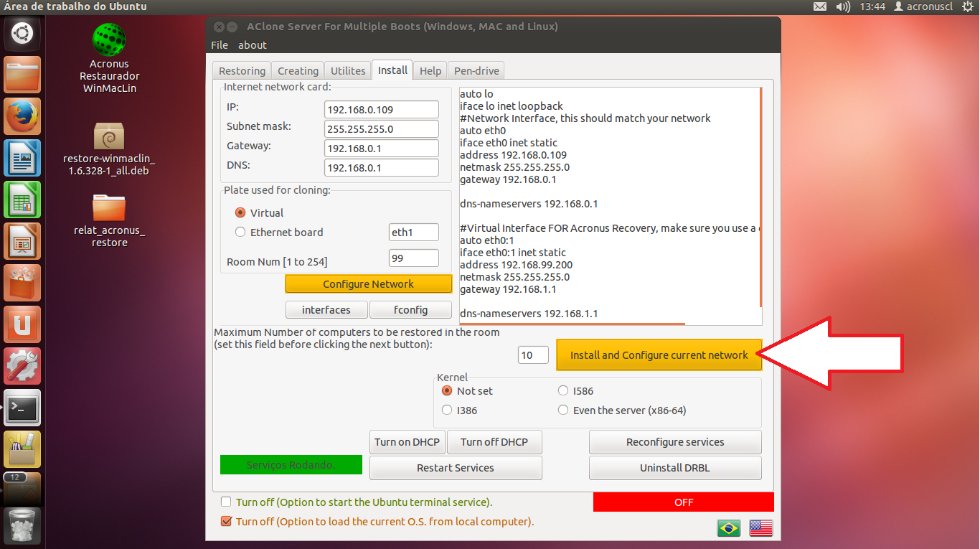The image size is (980, 549).
Task: Click the Reconfigure services button
Action: [x=675, y=442]
